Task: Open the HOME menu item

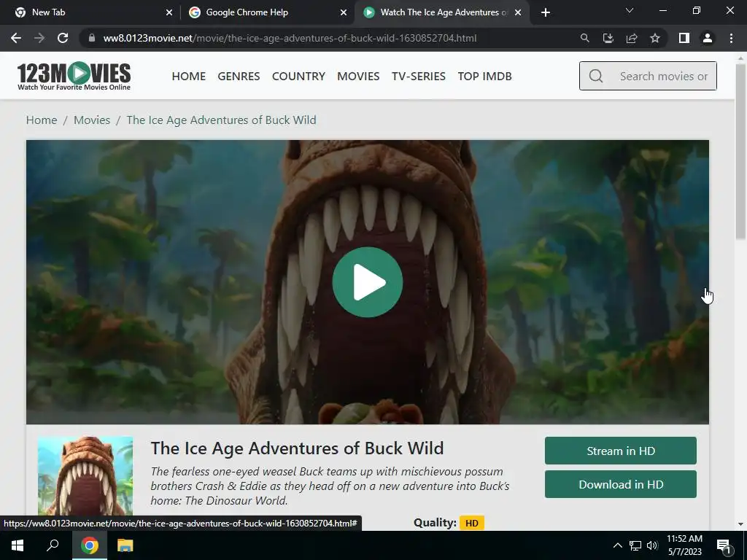Action: 189,76
